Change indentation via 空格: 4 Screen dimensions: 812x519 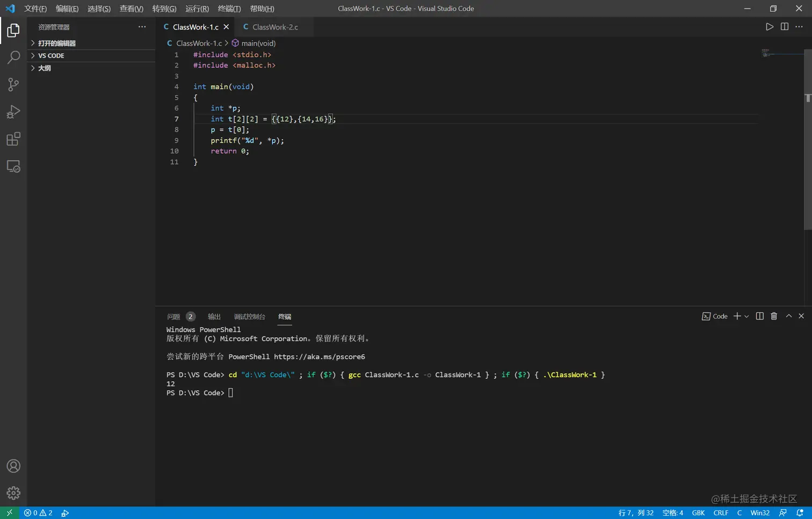(673, 513)
